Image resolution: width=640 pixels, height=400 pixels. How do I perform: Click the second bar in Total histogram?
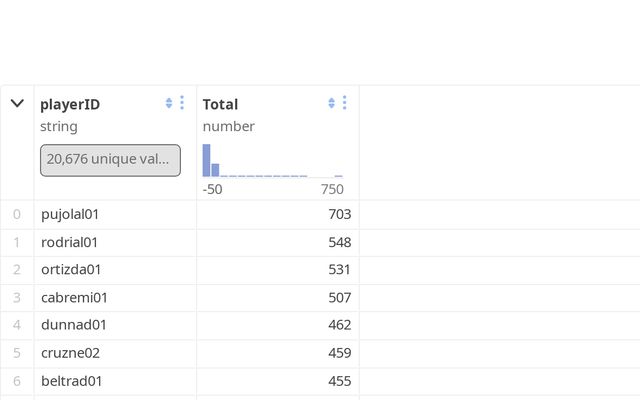215,170
